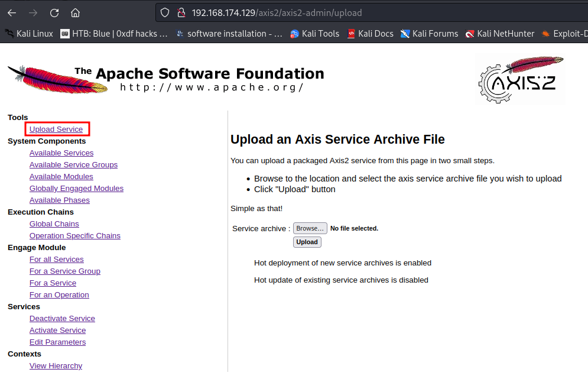Click the Upload button
The width and height of the screenshot is (588, 379).
click(x=307, y=242)
